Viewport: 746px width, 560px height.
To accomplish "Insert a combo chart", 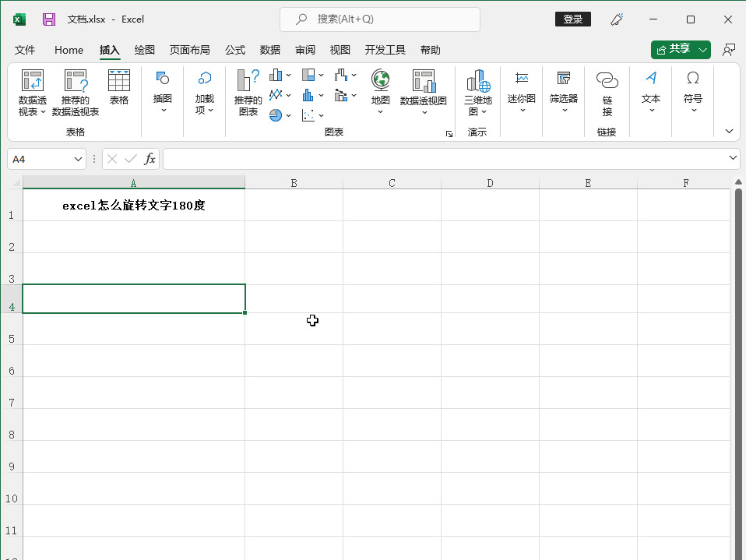I will click(x=341, y=95).
